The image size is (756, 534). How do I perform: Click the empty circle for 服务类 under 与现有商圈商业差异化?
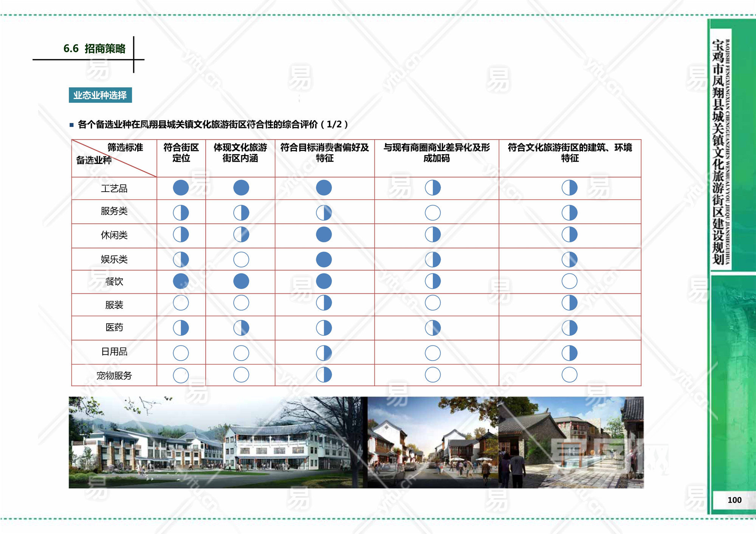[432, 213]
